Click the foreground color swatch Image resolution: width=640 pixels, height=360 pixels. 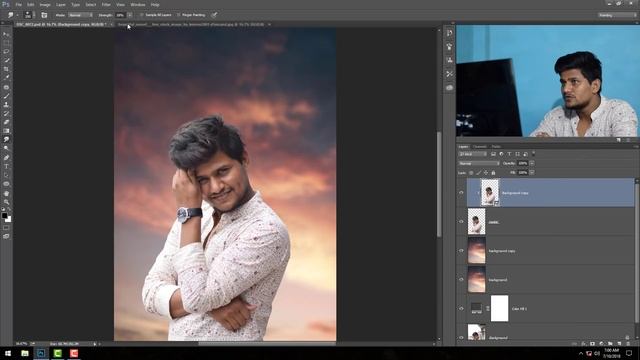tap(4, 215)
